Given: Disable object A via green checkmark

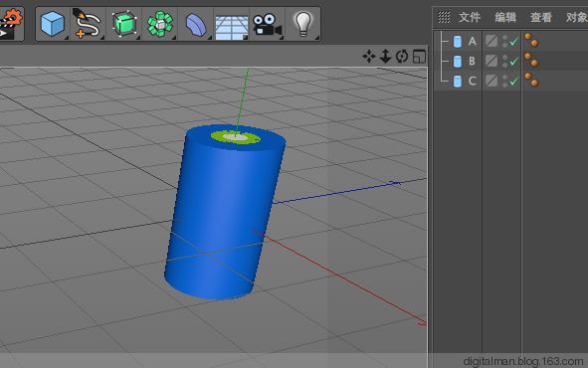Looking at the screenshot, I should coord(513,42).
